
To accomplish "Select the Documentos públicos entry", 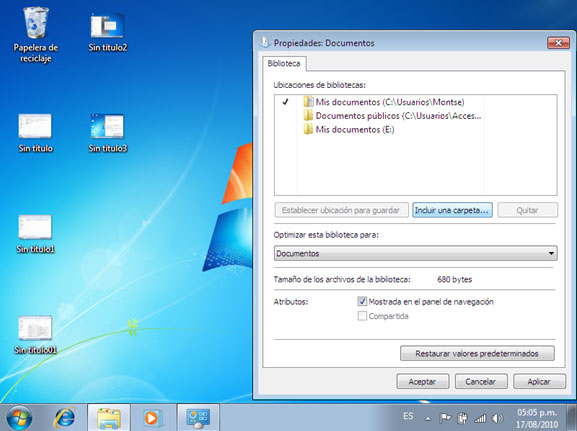I will tap(392, 116).
